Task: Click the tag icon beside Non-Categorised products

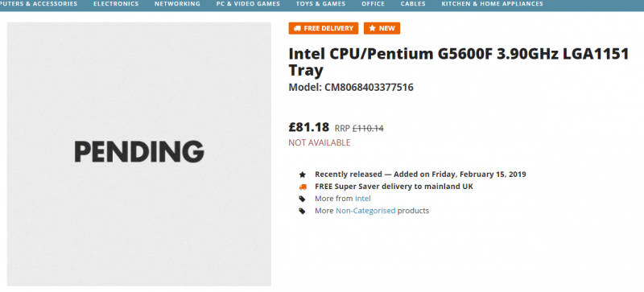Action: (x=303, y=211)
